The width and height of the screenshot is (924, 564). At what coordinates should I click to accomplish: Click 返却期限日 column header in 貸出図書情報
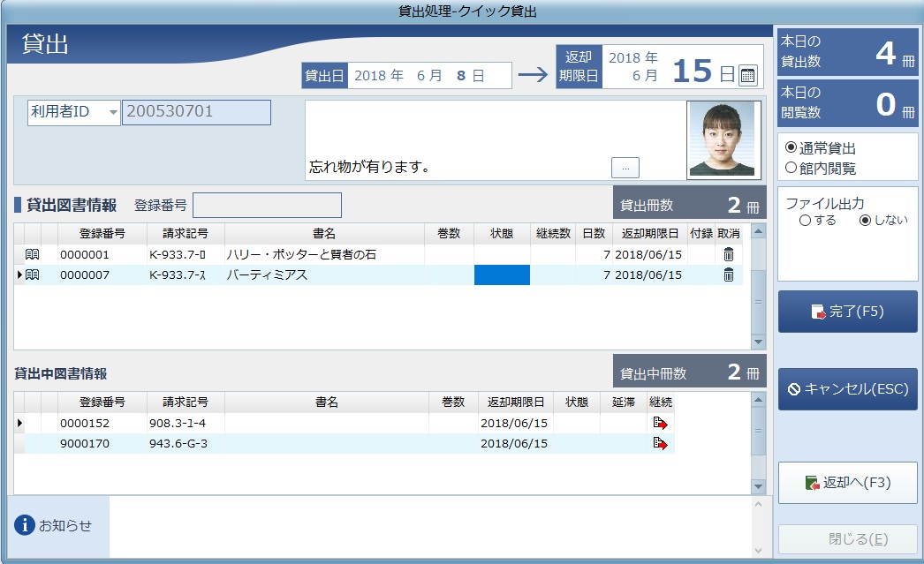650,234
